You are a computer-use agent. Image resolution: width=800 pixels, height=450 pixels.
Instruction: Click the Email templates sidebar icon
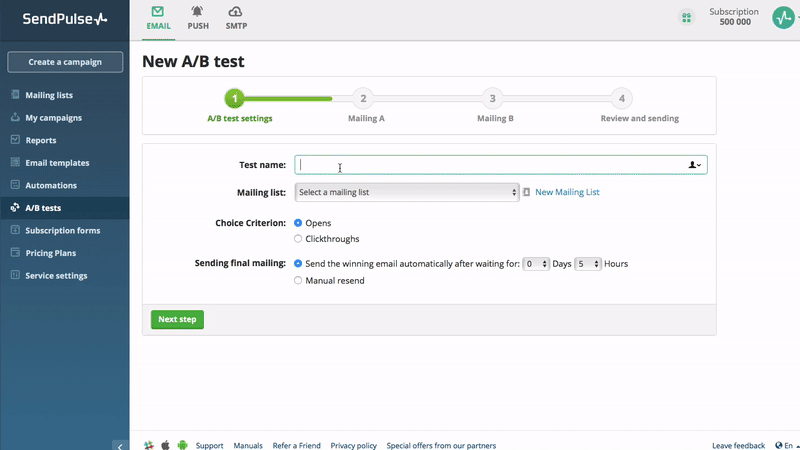click(x=15, y=162)
